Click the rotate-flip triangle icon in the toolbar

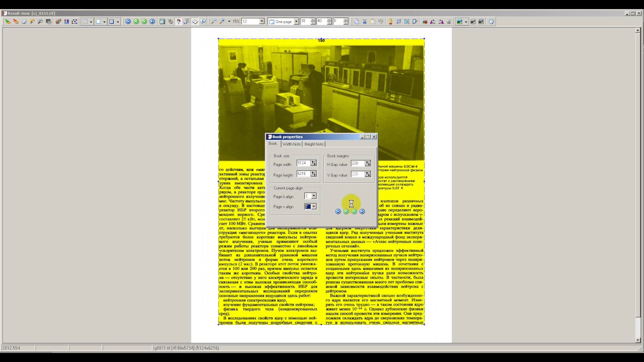click(x=432, y=22)
